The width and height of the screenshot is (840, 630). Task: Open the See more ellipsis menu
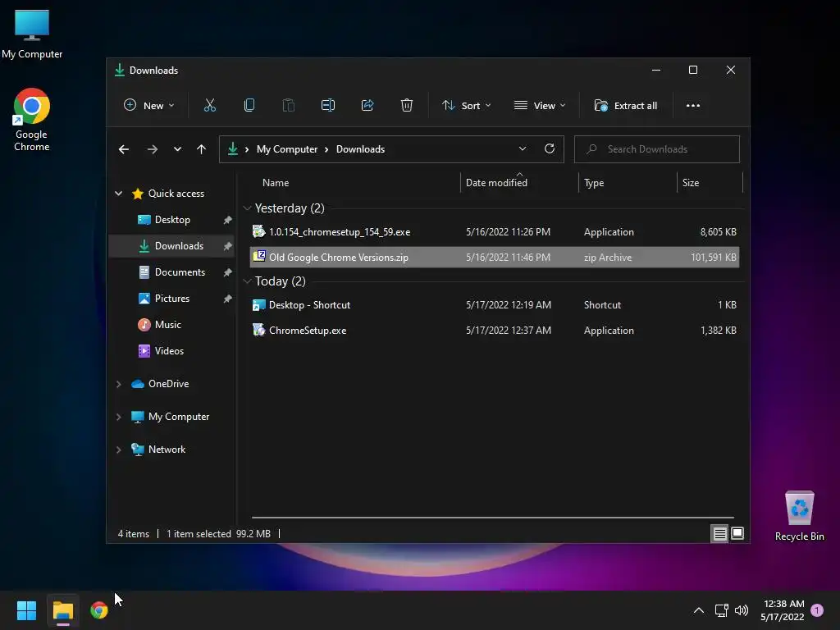point(692,106)
